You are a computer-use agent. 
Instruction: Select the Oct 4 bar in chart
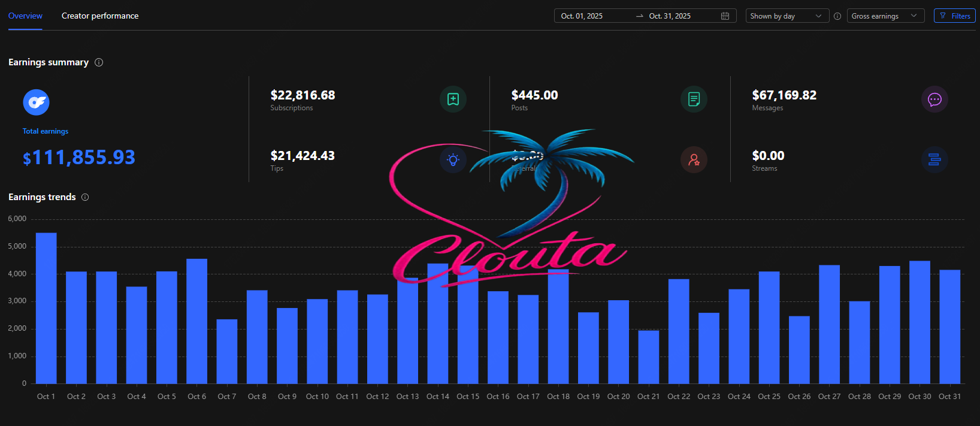click(x=137, y=335)
